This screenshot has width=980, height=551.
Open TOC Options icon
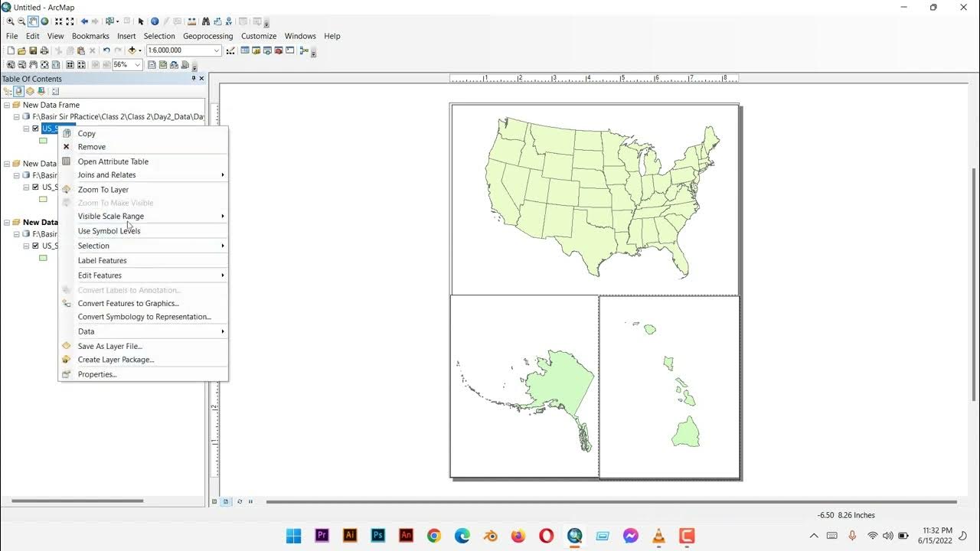point(55,91)
